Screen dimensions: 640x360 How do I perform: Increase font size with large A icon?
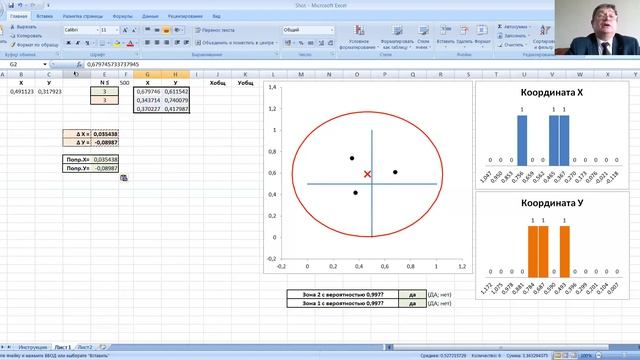(125, 30)
